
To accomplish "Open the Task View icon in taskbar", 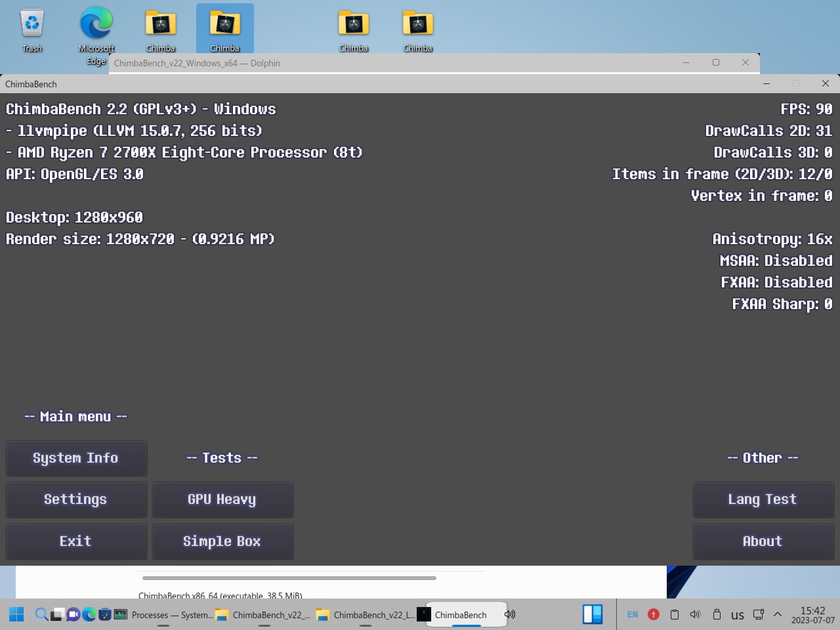I will pyautogui.click(x=57, y=615).
